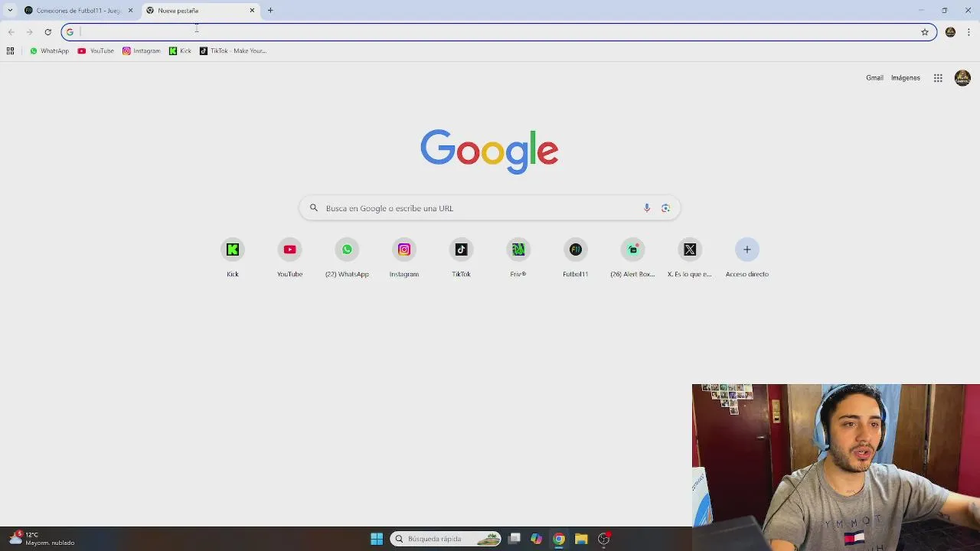Open a new tab with plus button
This screenshot has width=980, height=551.
[270, 11]
